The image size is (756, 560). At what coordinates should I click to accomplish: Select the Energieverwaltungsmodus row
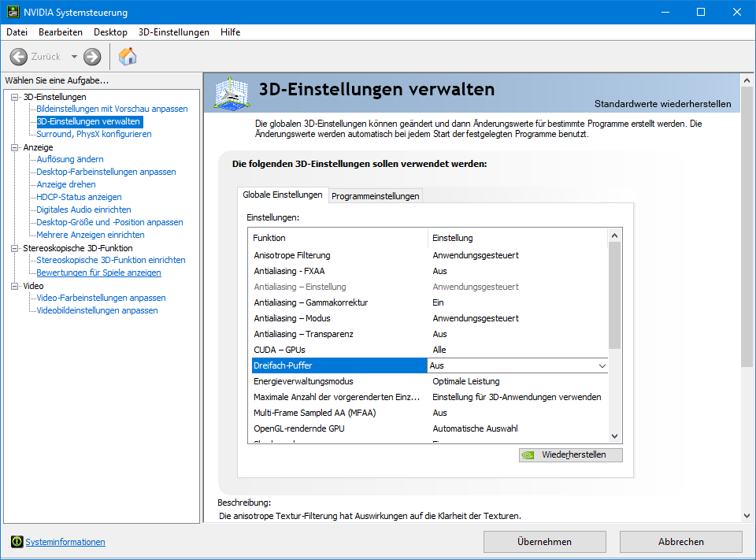coord(430,381)
